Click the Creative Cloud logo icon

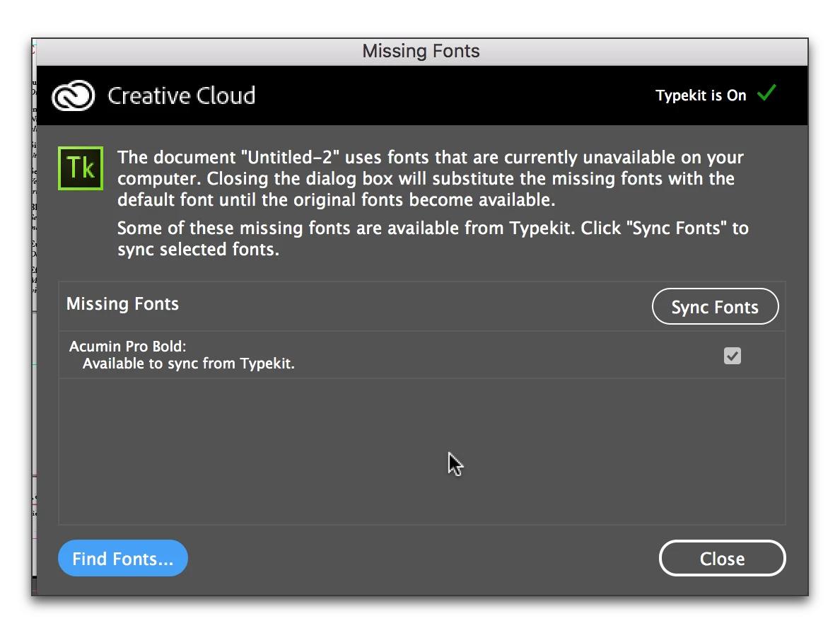click(74, 96)
